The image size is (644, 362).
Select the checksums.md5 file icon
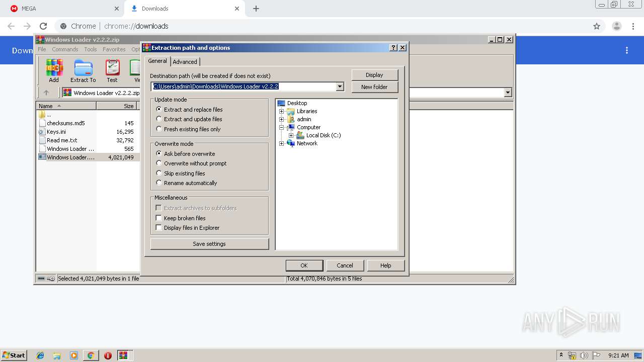tap(42, 123)
